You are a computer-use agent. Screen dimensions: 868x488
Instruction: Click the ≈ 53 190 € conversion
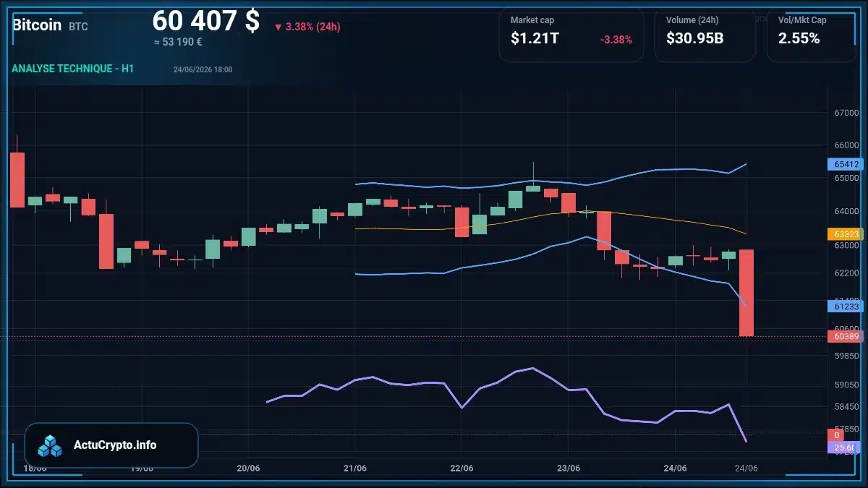(178, 42)
